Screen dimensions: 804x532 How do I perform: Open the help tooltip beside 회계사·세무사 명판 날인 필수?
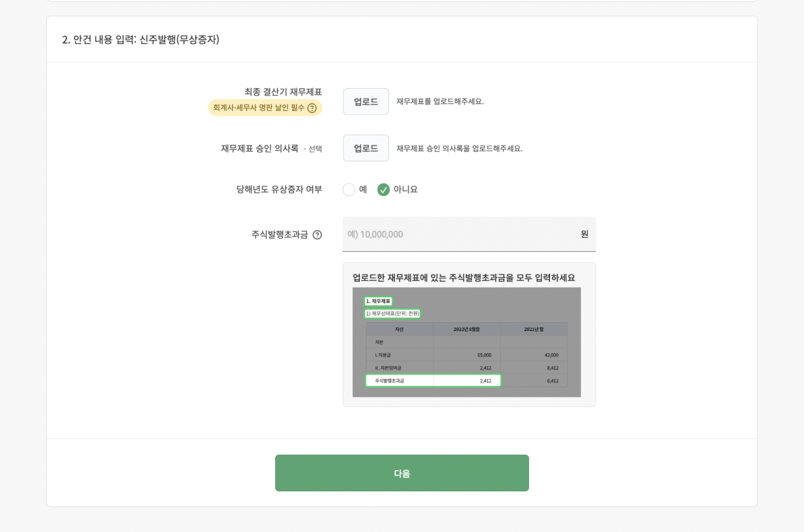coord(311,108)
